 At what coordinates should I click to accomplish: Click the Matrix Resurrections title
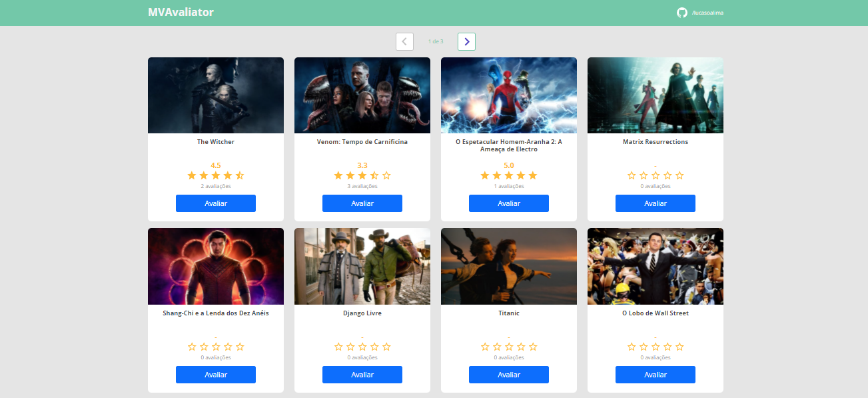pyautogui.click(x=655, y=142)
